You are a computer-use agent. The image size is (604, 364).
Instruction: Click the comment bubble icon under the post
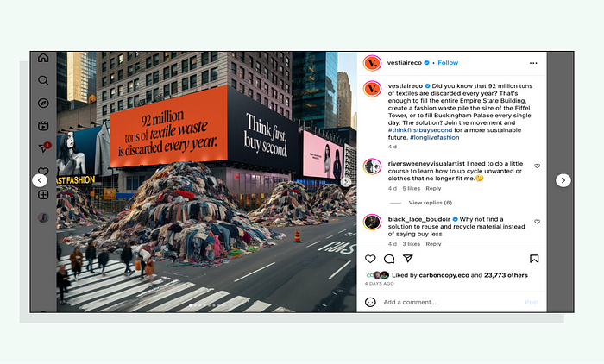[x=389, y=259]
